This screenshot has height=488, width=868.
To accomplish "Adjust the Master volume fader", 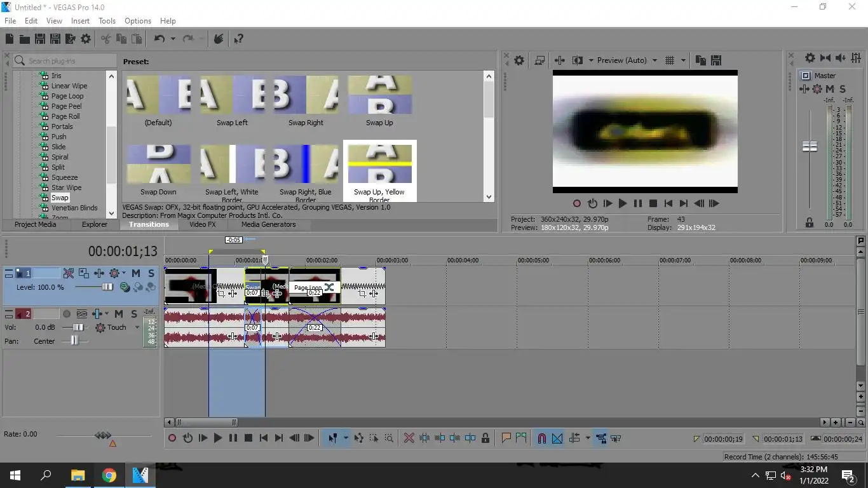I will pyautogui.click(x=810, y=147).
